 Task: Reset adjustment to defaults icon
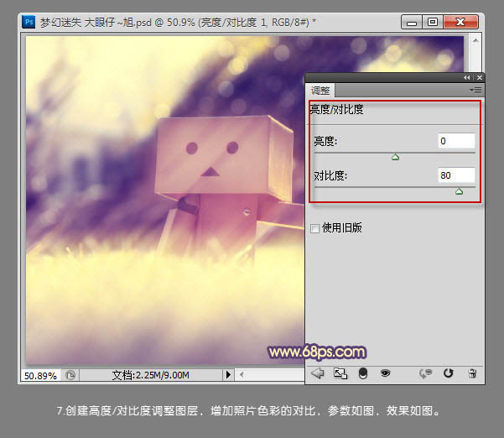448,373
